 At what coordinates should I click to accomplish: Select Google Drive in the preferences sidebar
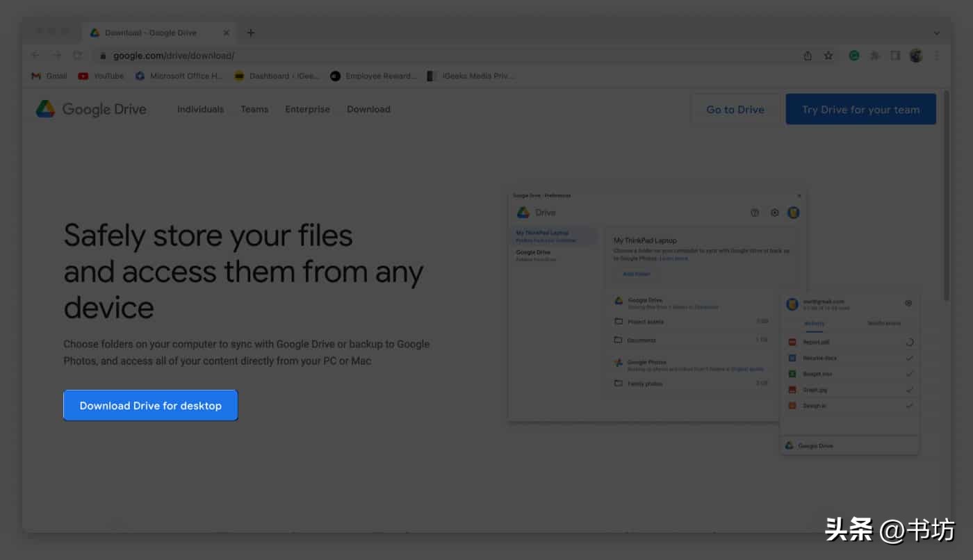point(534,252)
